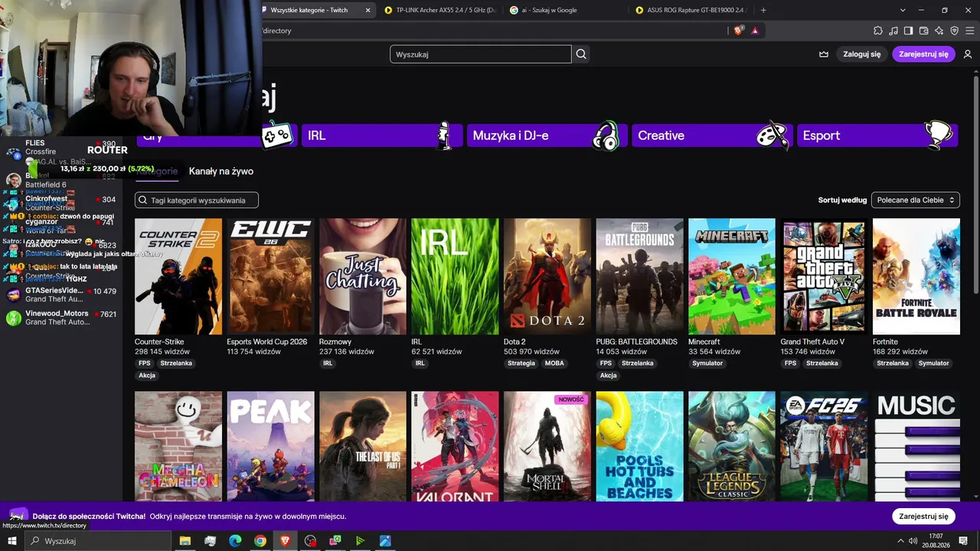Open the Windows notification center icon
980x551 pixels.
963,541
